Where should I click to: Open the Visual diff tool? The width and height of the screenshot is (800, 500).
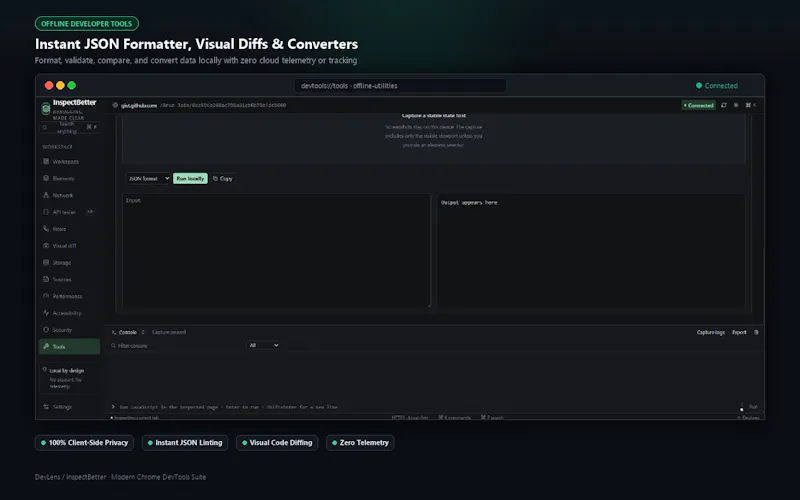[x=69, y=246]
